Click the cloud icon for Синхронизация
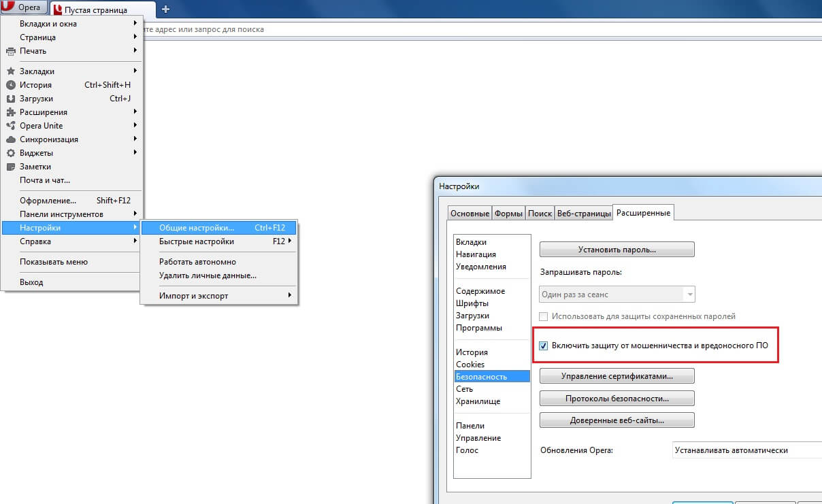 pyautogui.click(x=10, y=139)
